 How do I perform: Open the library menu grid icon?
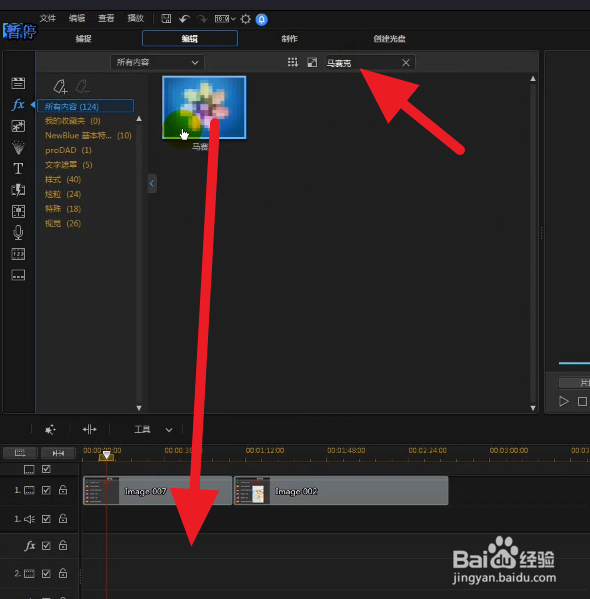293,62
